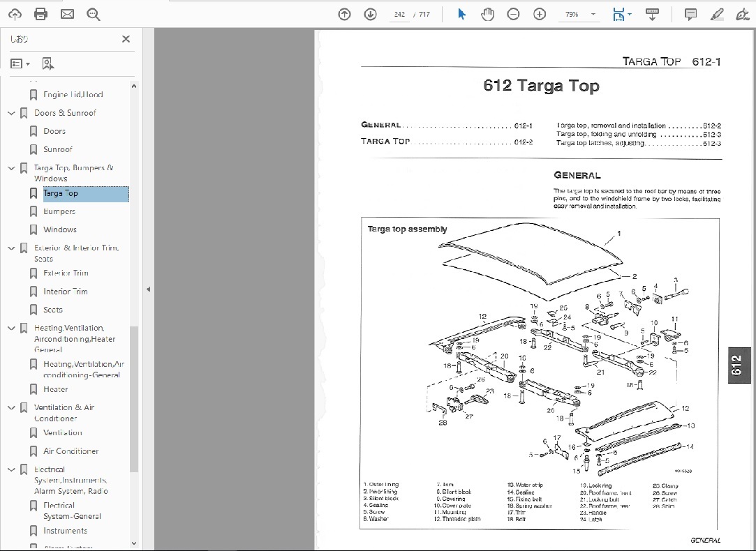Viewport: 756px width, 551px height.
Task: Open the Engine Lid, Hood bookmark
Action: pyautogui.click(x=73, y=94)
